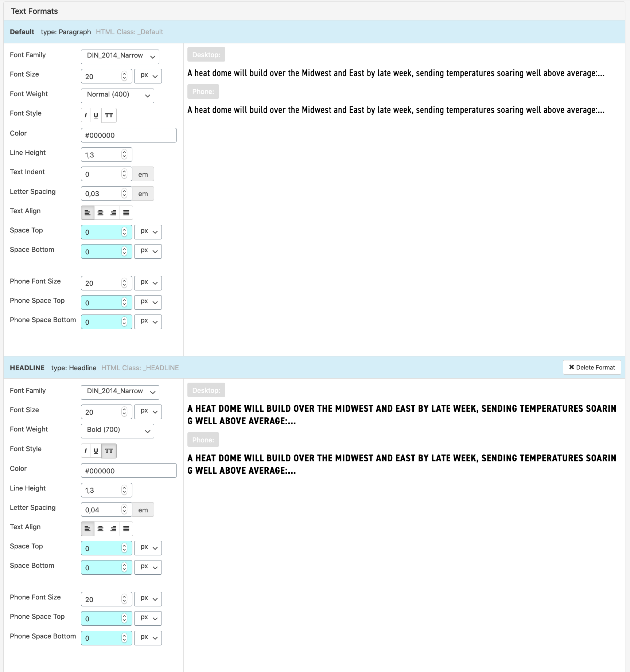Click the Phone preview label in Default
This screenshot has height=672, width=630.
[x=203, y=91]
